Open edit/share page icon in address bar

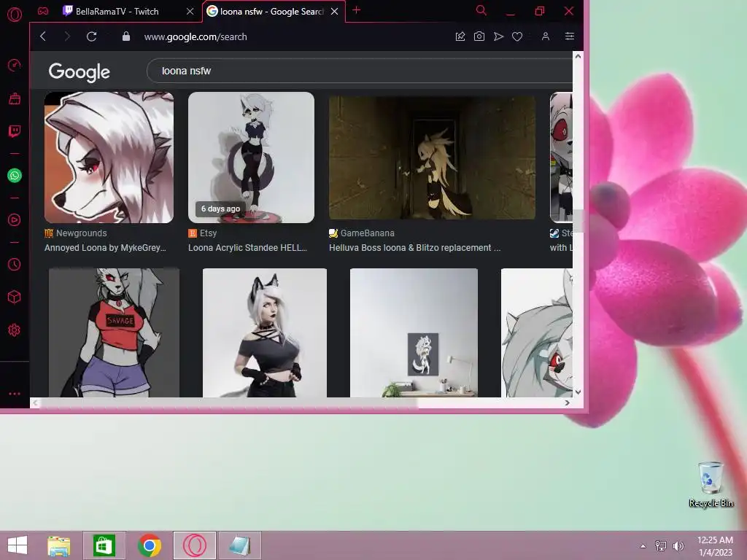tap(460, 36)
